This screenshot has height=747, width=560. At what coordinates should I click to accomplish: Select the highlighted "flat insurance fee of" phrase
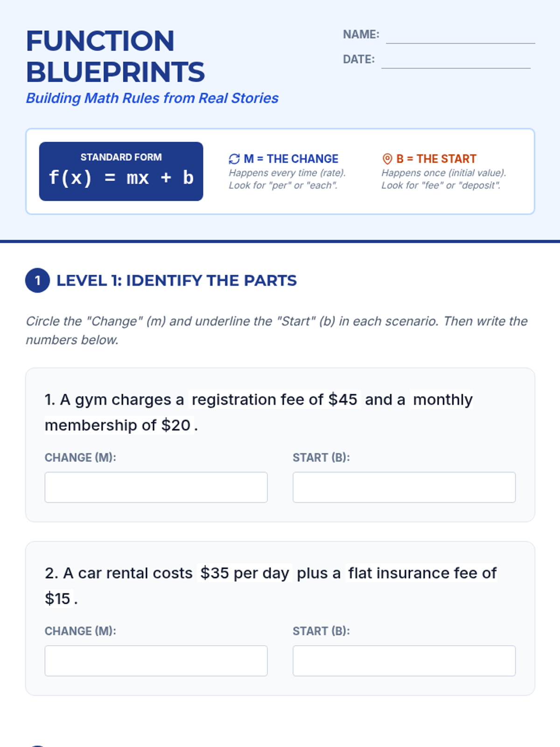click(x=422, y=573)
